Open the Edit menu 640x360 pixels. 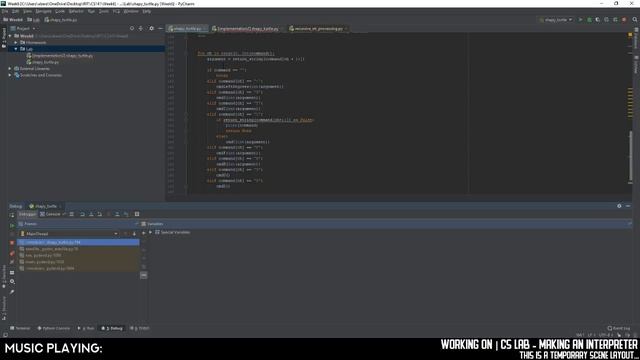(16, 11)
